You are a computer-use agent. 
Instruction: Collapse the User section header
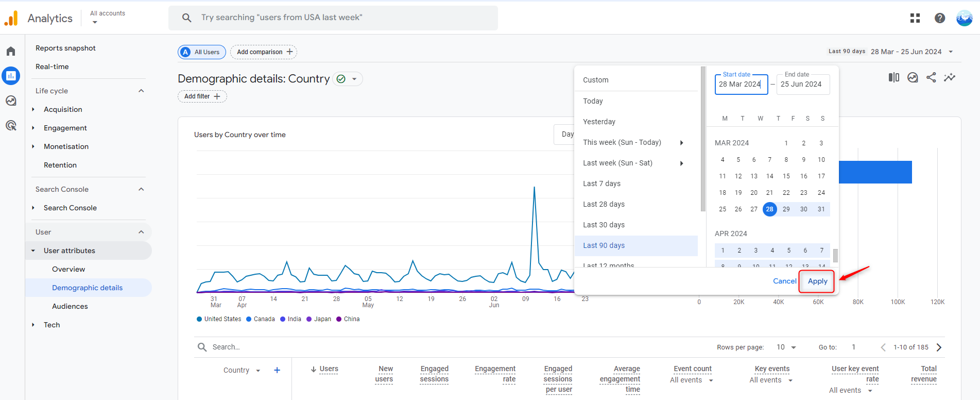pos(141,232)
